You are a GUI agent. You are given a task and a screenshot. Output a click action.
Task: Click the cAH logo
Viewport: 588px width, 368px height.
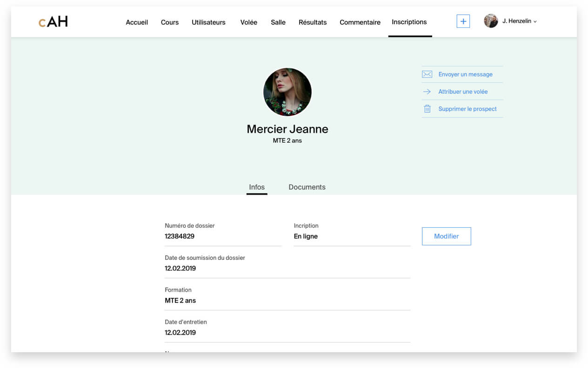coord(53,21)
